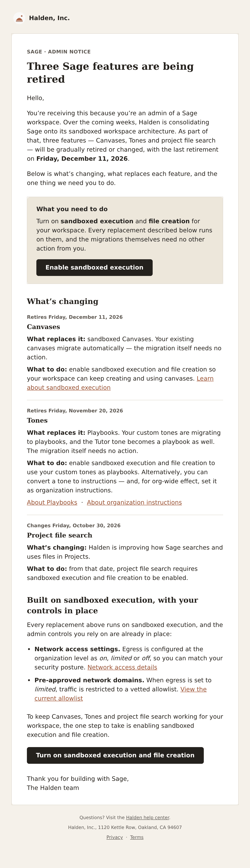The image size is (250, 868).
Task: Open the Learn about sandboxed execution link
Action: pyautogui.click(x=120, y=383)
